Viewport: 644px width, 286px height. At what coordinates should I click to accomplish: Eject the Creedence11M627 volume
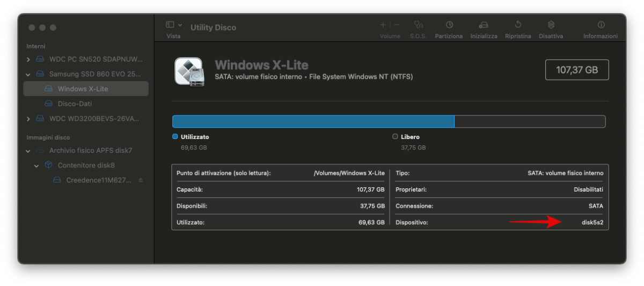(141, 180)
